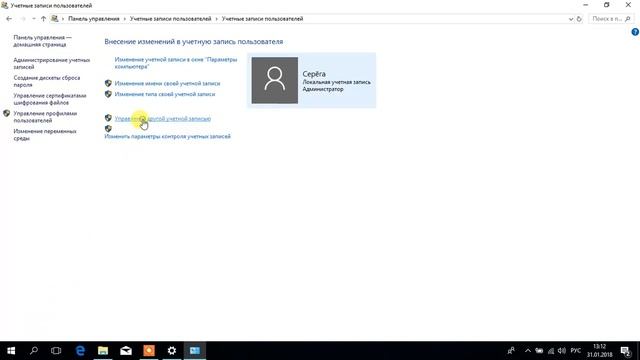Image resolution: width=640 pixels, height=360 pixels.
Task: Open the Mail app from taskbar
Action: coord(126,351)
